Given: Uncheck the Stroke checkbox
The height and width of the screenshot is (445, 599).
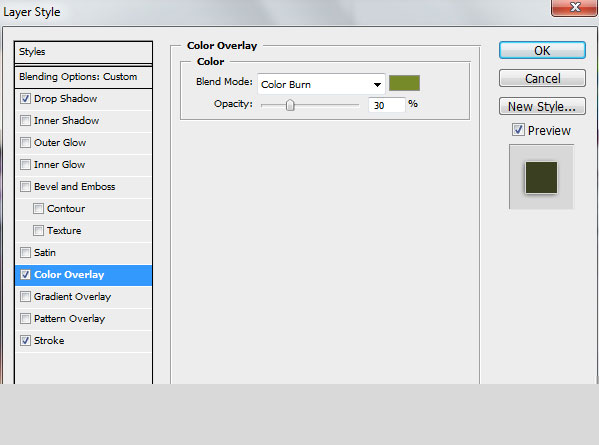Looking at the screenshot, I should (25, 340).
